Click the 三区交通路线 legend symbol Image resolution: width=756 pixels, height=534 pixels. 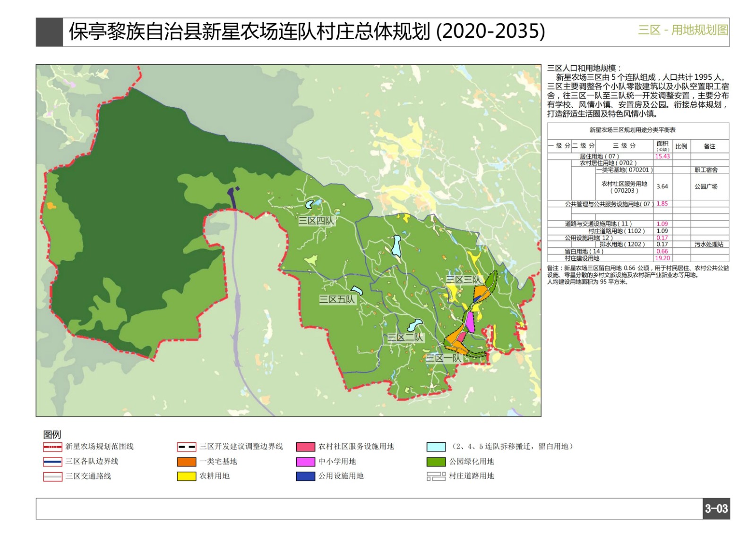52,476
